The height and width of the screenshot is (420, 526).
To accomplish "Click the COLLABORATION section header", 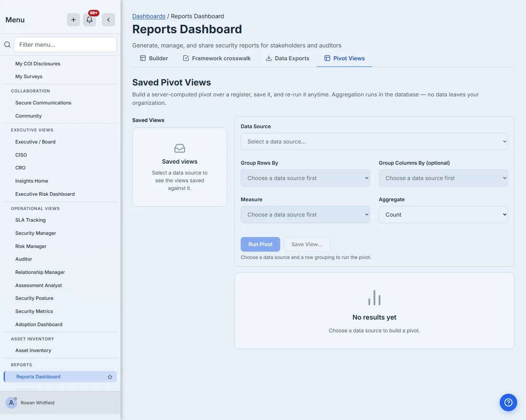I will (30, 91).
